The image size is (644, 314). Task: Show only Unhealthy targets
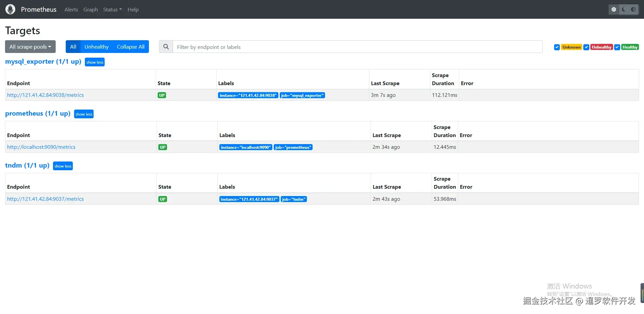click(97, 47)
